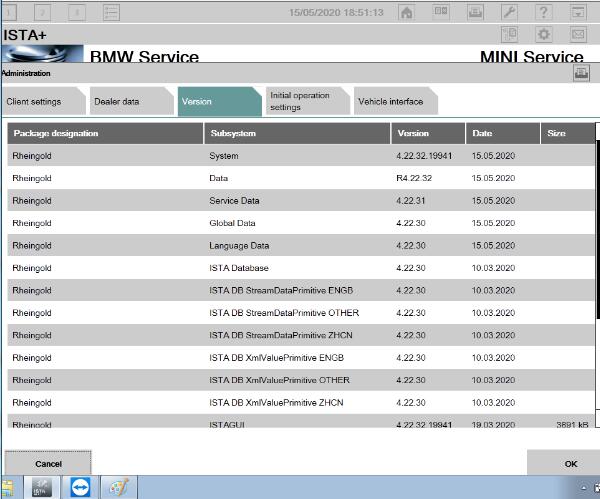Open the home screen icon
Viewport: 600px width, 499px height.
pos(406,13)
